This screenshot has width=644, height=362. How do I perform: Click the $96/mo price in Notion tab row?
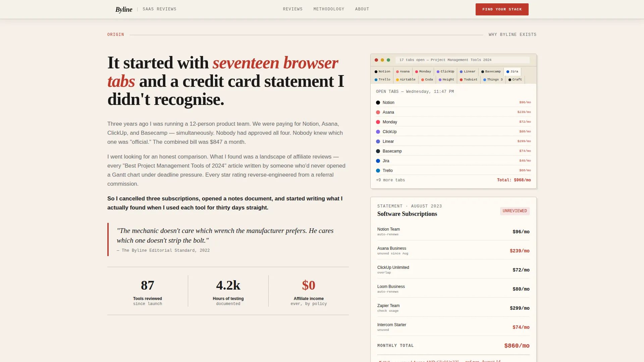click(x=525, y=102)
